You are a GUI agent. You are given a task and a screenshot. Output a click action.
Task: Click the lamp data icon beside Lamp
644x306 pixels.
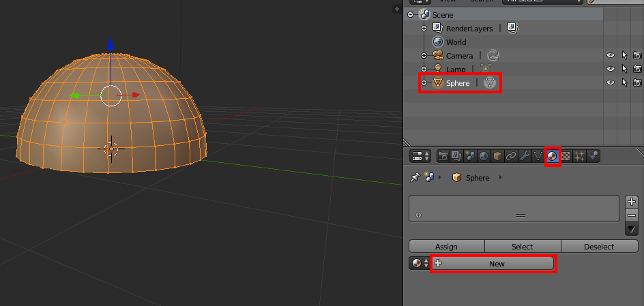click(x=486, y=69)
